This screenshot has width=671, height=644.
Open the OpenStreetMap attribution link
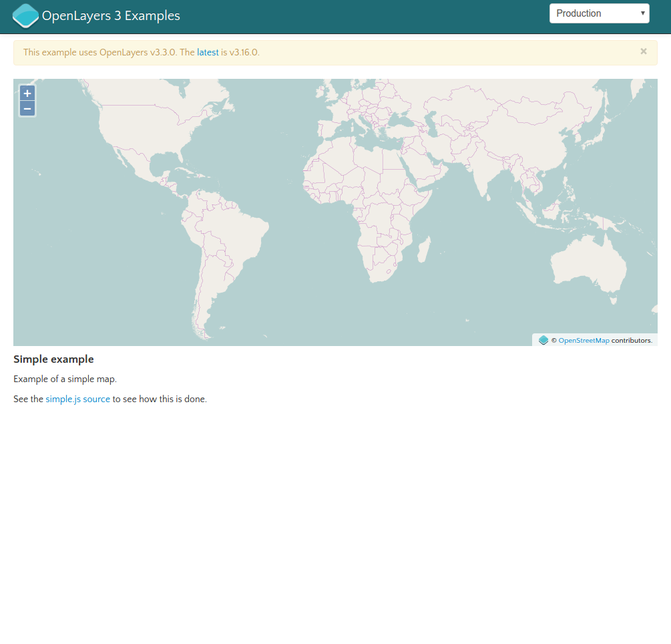(584, 341)
